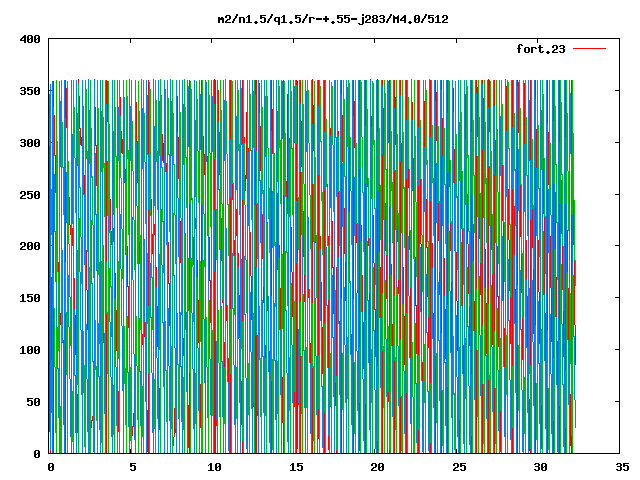Click the y-axis label 300
This screenshot has height=480, width=640.
(x=30, y=143)
